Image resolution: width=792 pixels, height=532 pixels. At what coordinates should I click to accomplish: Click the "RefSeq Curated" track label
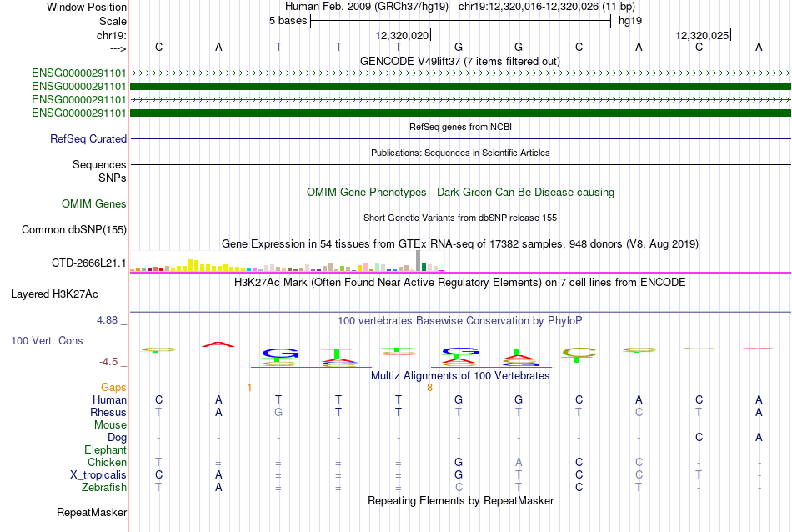[x=88, y=139]
